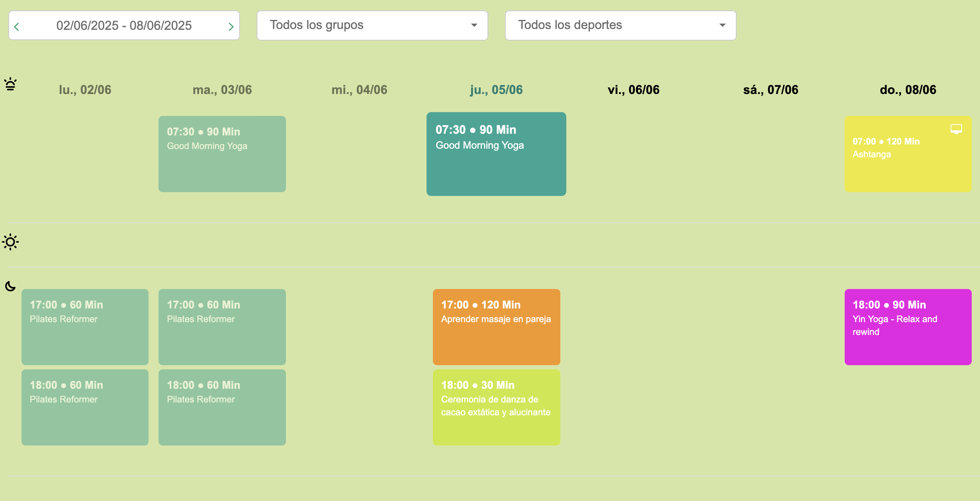Click the date range 02/06/2025 - 08/06/2025 field
This screenshot has height=501, width=980.
[124, 25]
